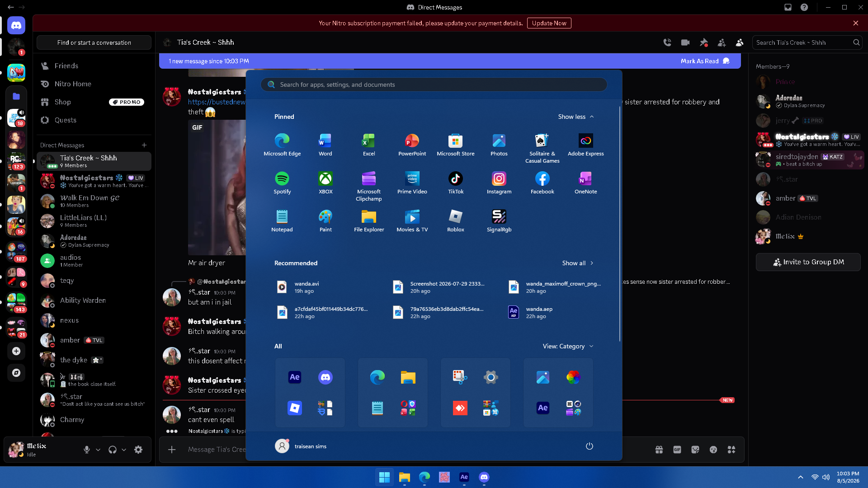The width and height of the screenshot is (868, 488).
Task: Open Microsoft Edge from pinned apps
Action: [282, 145]
